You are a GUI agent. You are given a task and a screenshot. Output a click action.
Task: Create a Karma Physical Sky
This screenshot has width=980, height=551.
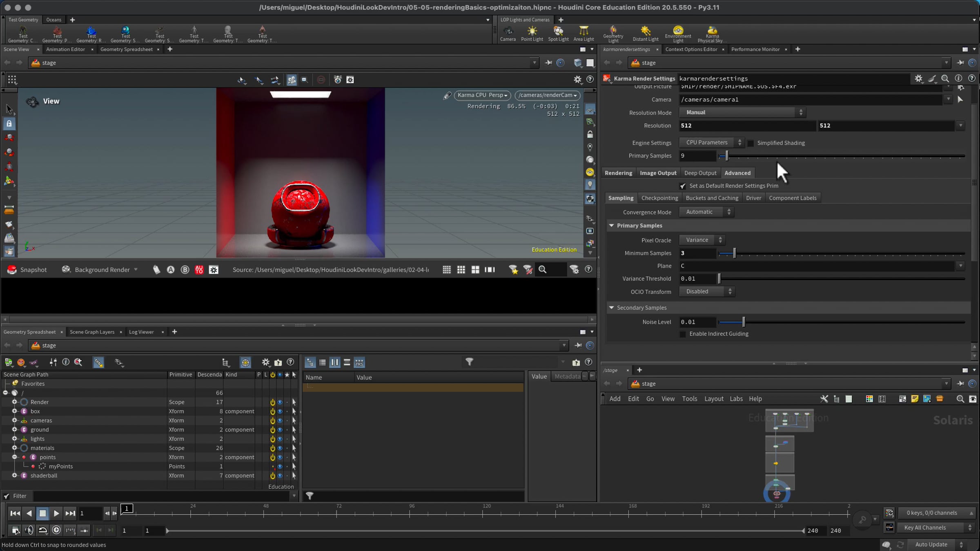(712, 34)
